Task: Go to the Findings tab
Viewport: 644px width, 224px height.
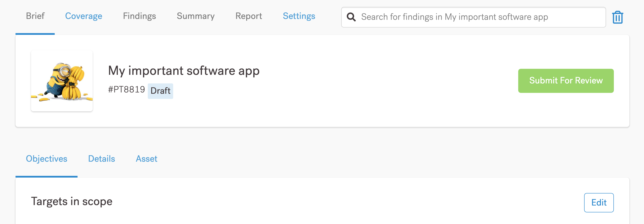Action: point(139,16)
